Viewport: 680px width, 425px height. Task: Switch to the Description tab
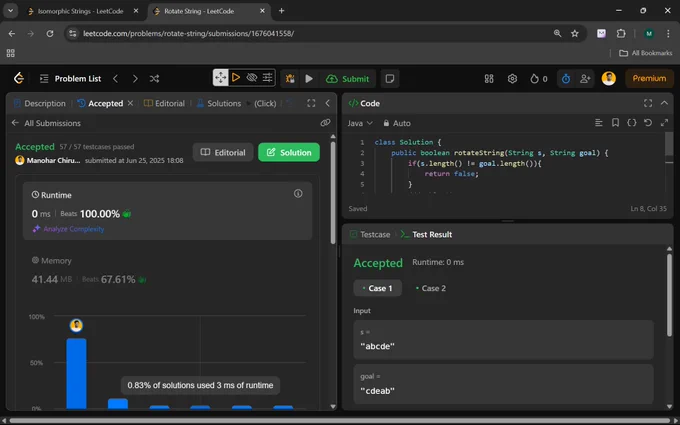point(40,103)
